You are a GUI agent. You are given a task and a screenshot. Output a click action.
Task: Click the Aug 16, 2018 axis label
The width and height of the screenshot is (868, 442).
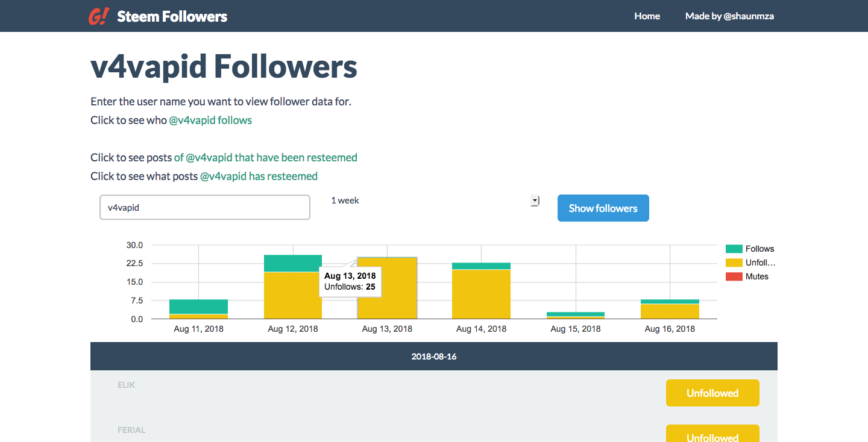tap(670, 329)
